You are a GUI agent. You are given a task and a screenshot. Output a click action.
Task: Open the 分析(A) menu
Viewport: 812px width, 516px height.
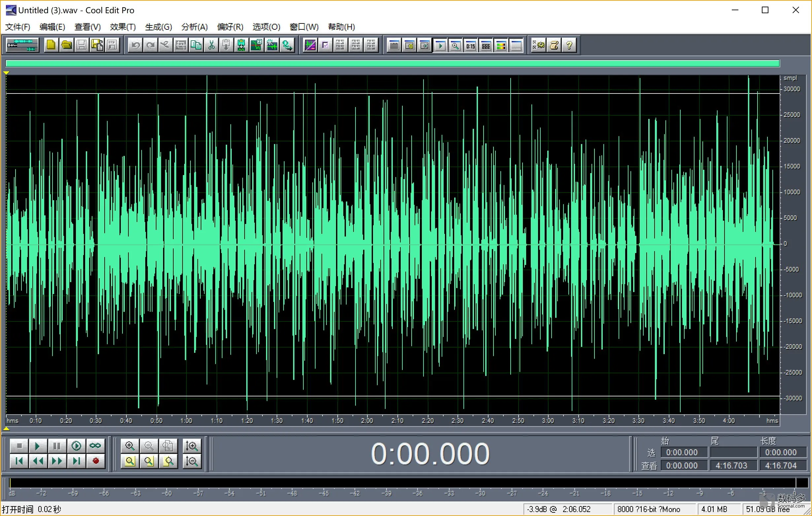click(194, 27)
